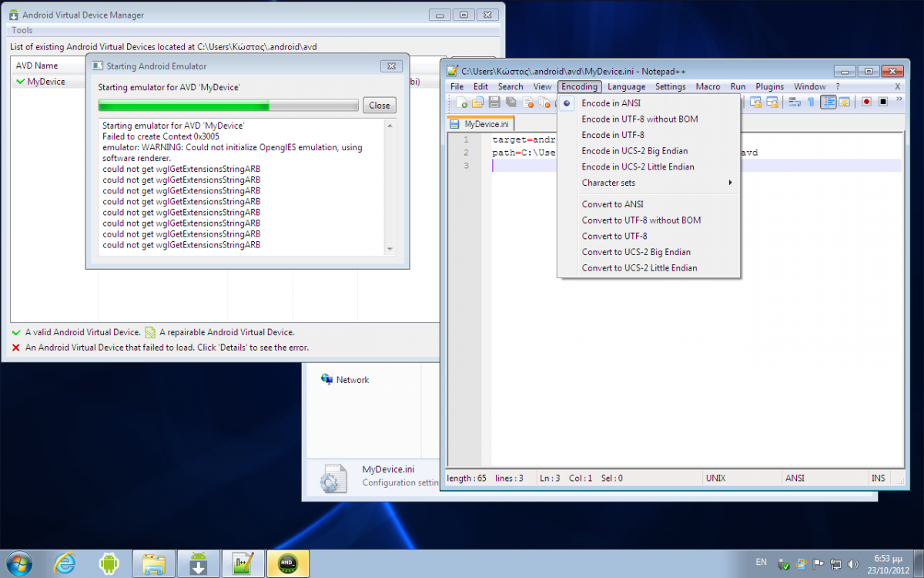Open the Macro menu

708,87
